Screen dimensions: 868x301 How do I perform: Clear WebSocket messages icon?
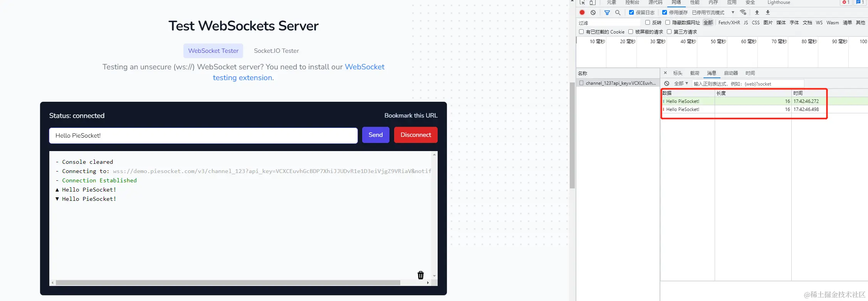click(x=667, y=83)
